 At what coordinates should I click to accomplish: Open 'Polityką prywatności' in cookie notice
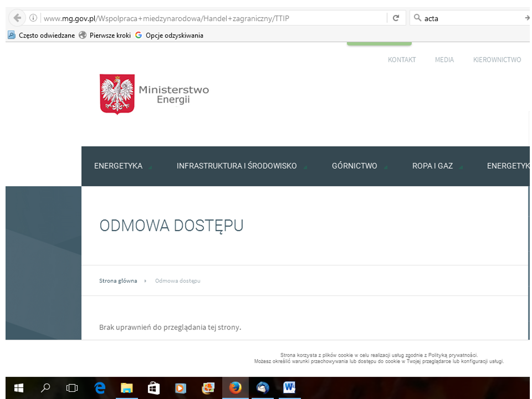[x=453, y=355]
